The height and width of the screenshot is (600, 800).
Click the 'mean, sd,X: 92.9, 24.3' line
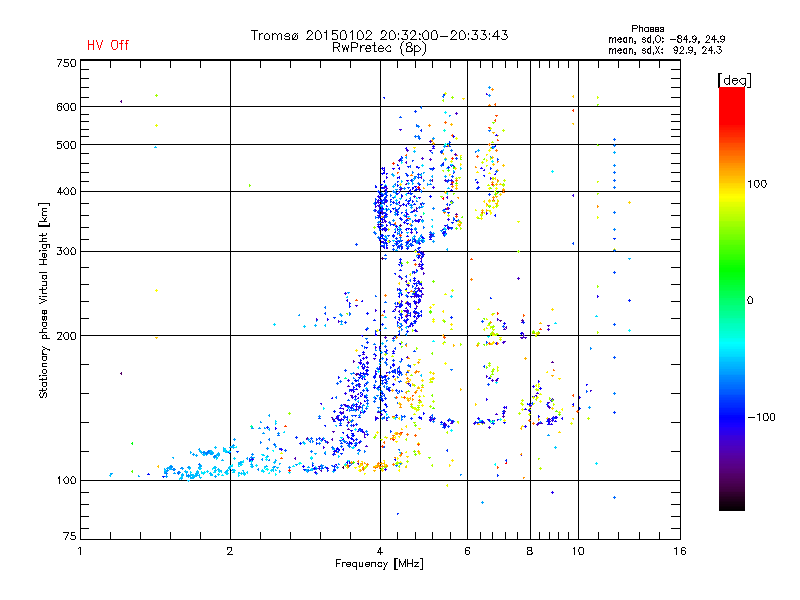click(665, 50)
